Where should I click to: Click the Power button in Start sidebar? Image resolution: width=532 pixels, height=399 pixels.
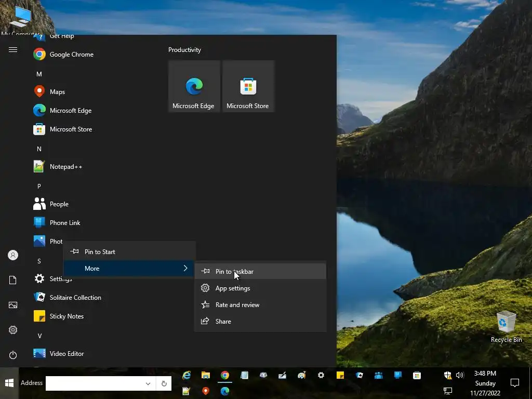pyautogui.click(x=13, y=355)
